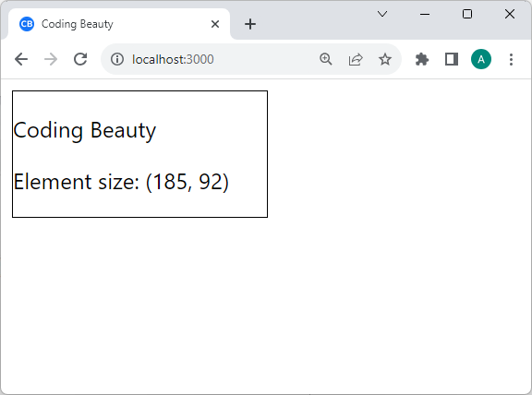Open a new tab with plus button
532x395 pixels.
click(x=250, y=24)
